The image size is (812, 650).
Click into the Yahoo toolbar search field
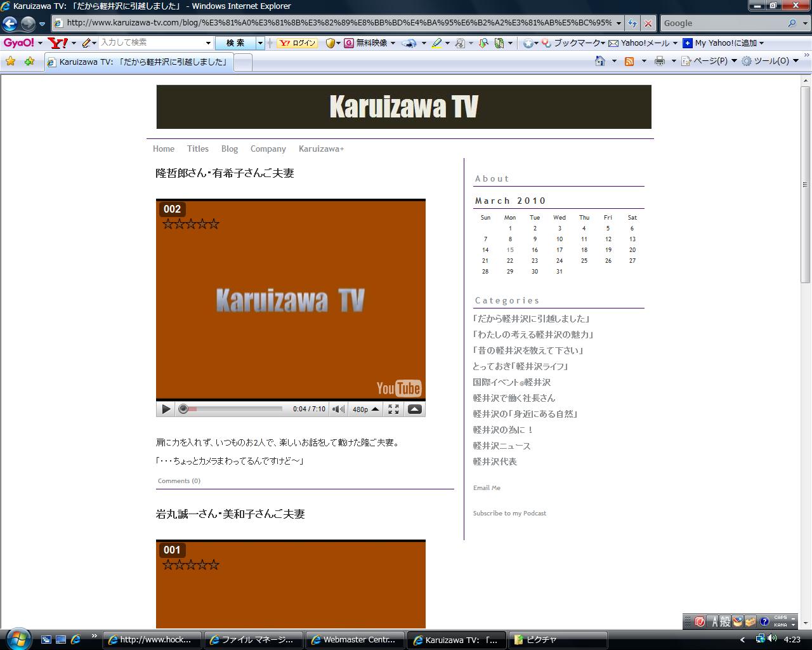pos(151,43)
